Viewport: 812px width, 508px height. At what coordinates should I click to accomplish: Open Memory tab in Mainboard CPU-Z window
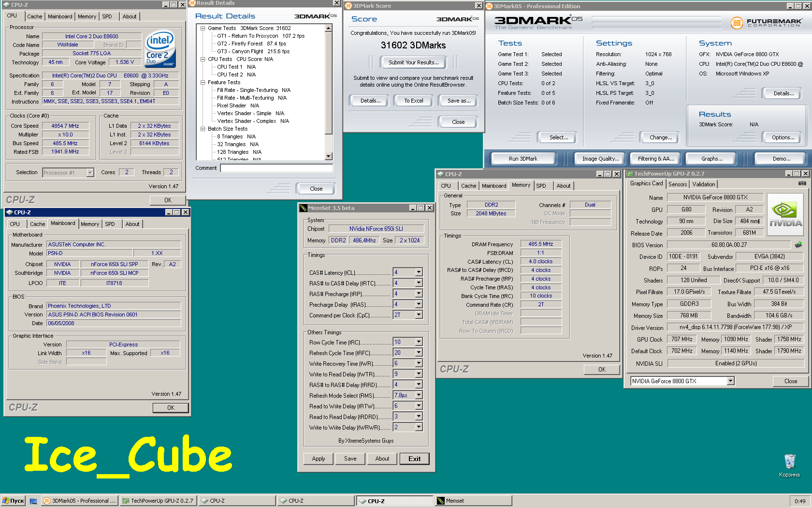click(90, 224)
